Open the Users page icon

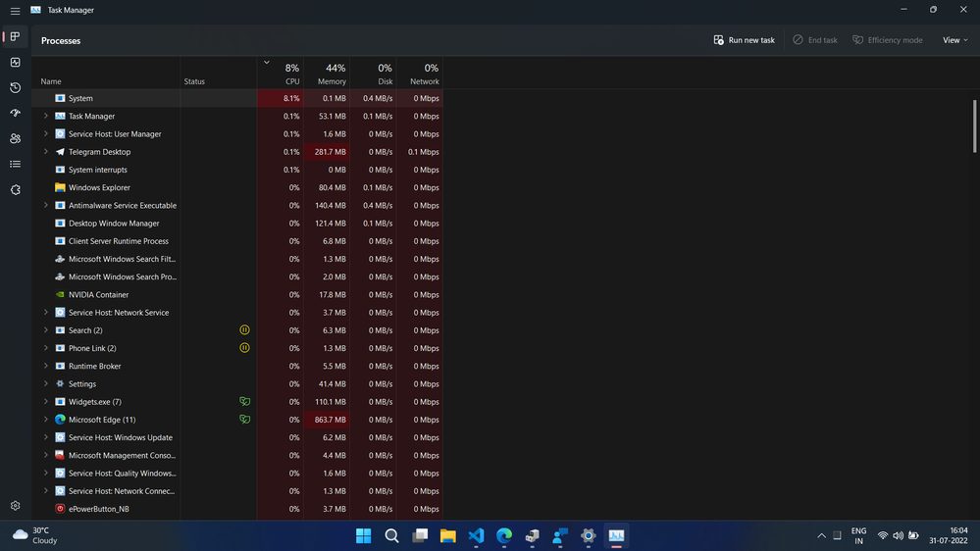point(15,138)
